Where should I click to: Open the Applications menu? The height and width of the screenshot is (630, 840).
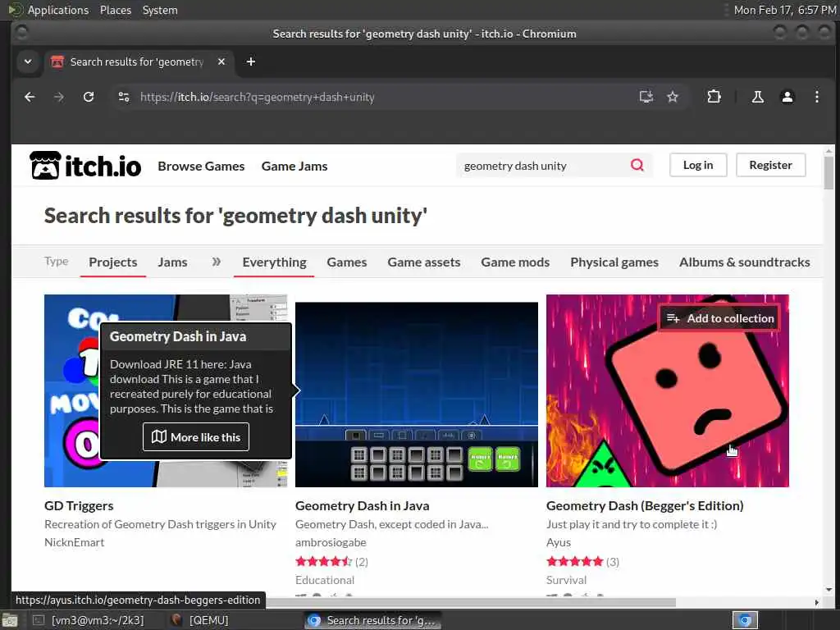pos(50,10)
